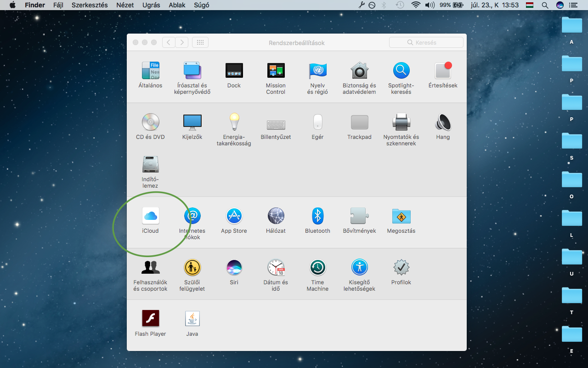The height and width of the screenshot is (368, 588).
Task: Open App Store preferences
Action: coord(234,220)
